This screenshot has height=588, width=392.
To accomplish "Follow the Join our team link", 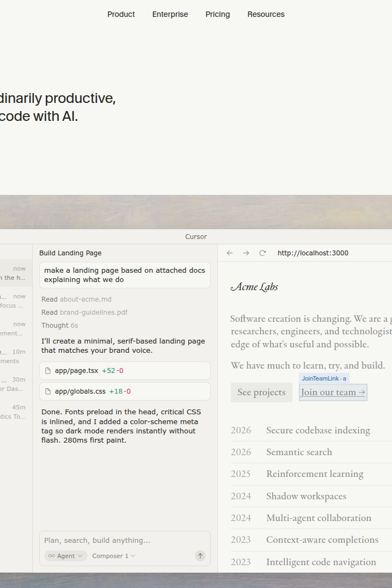I will [333, 392].
